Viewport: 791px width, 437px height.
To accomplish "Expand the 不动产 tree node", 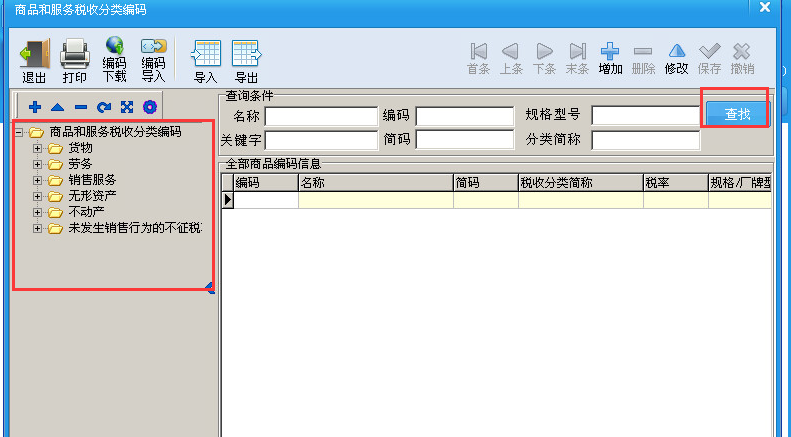I will pyautogui.click(x=38, y=213).
